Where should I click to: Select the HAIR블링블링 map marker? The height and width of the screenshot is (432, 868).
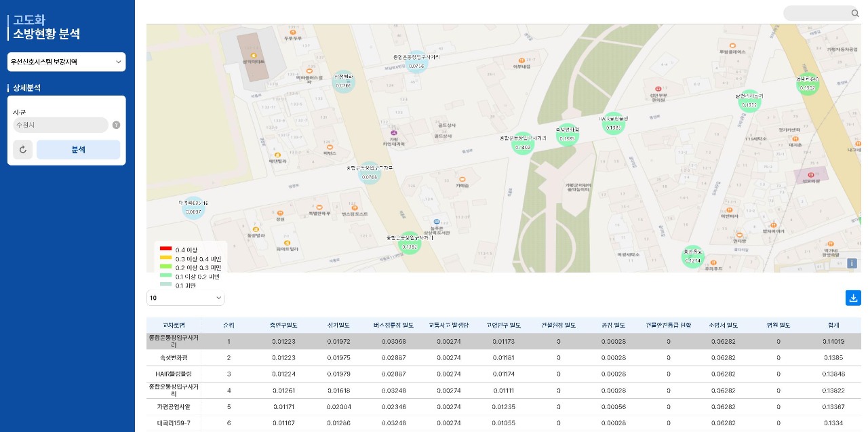pyautogui.click(x=613, y=124)
